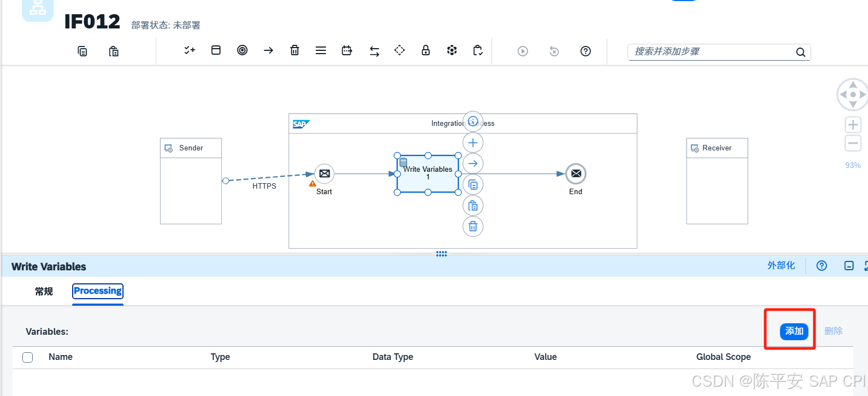Click the clipboard-check validation icon
Image resolution: width=868 pixels, height=396 pixels.
[x=478, y=50]
